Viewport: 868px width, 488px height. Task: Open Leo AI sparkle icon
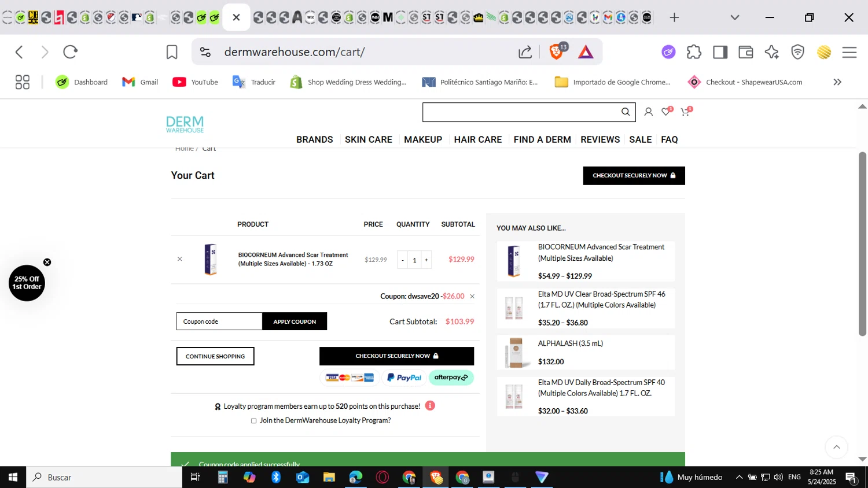(x=771, y=52)
